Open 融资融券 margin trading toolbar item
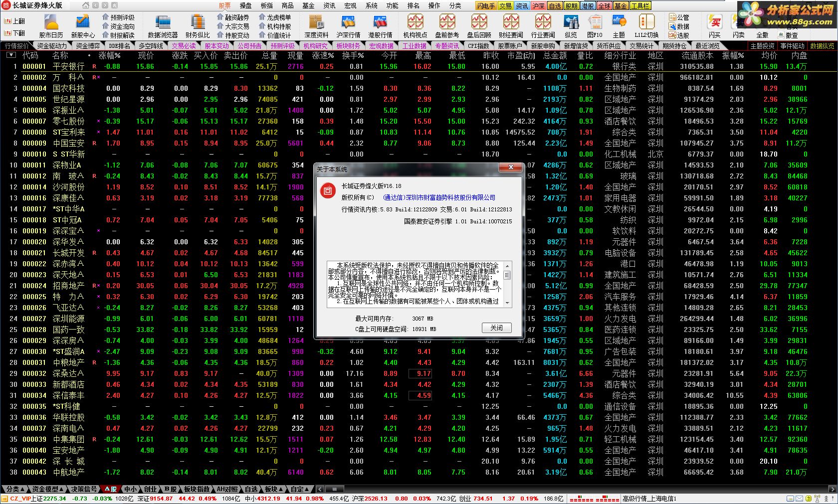 233,17
